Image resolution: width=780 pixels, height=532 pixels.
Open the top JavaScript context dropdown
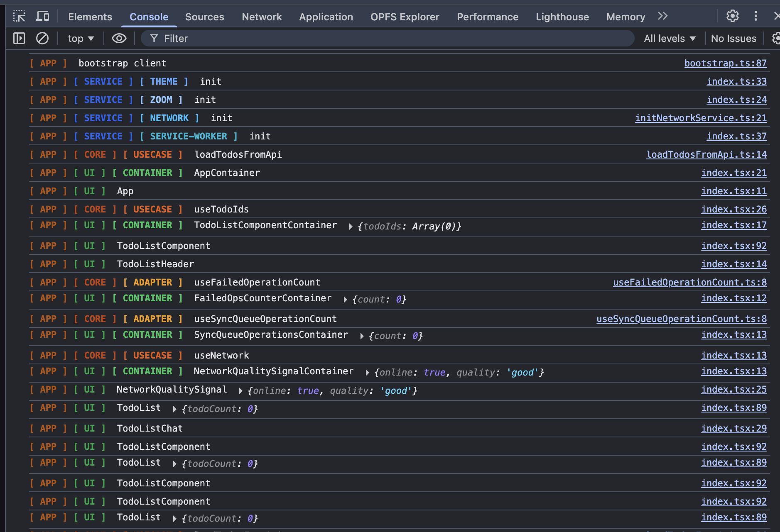coord(81,39)
